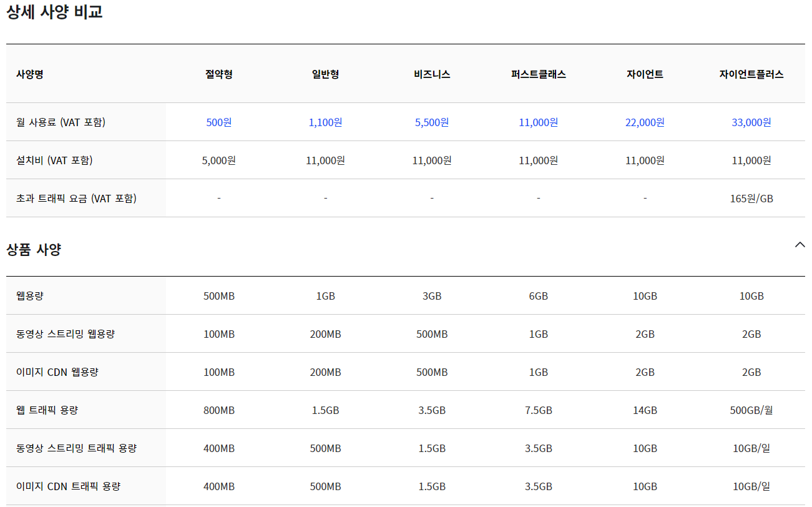
Task: Select the 퍼스트클래스 column header
Action: 539,74
